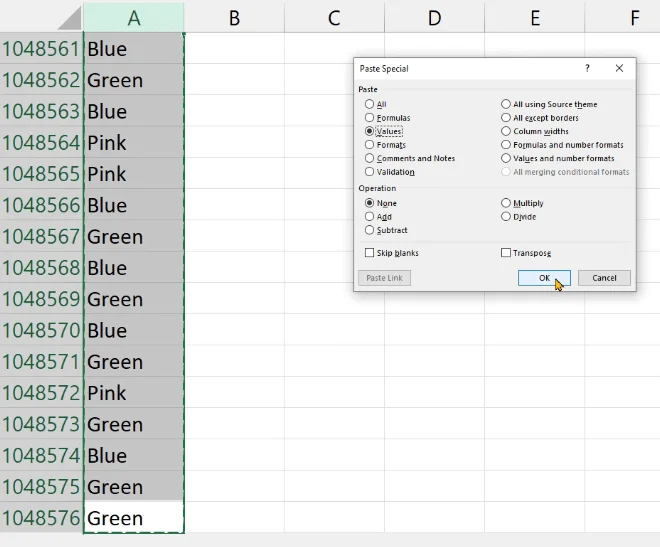Select row 1048567 header
This screenshot has height=547, width=660.
[x=41, y=236]
